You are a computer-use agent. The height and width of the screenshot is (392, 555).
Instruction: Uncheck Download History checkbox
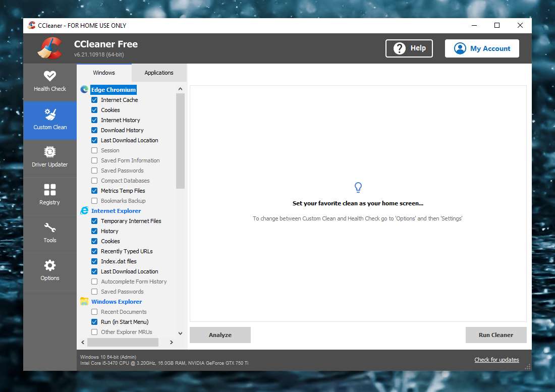(x=94, y=130)
